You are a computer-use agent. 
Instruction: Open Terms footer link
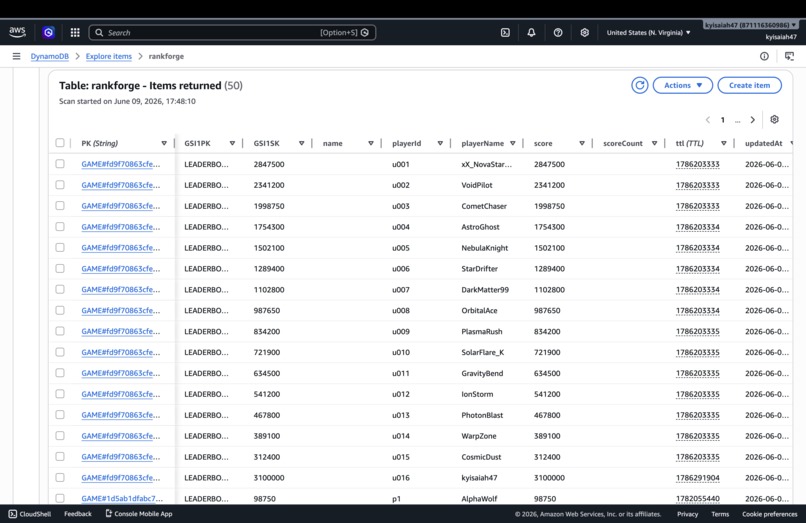coord(720,514)
